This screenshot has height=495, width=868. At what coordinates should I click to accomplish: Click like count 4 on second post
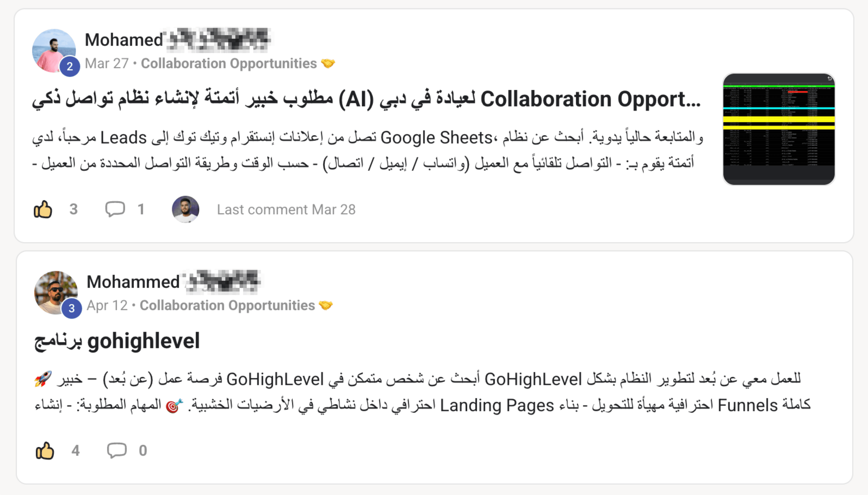click(75, 451)
